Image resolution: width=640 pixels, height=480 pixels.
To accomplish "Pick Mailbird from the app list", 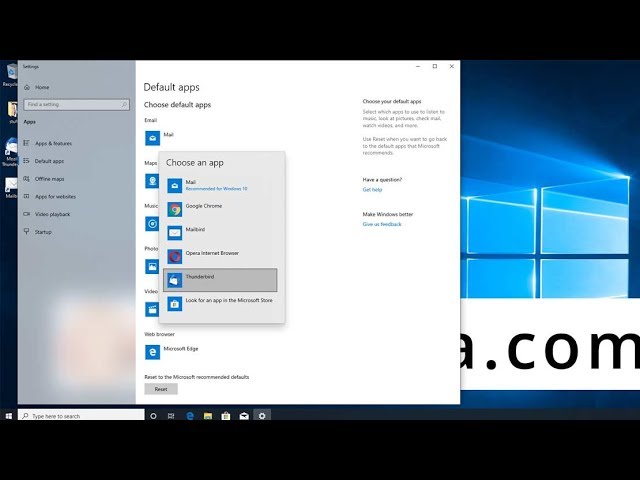I will 220,233.
